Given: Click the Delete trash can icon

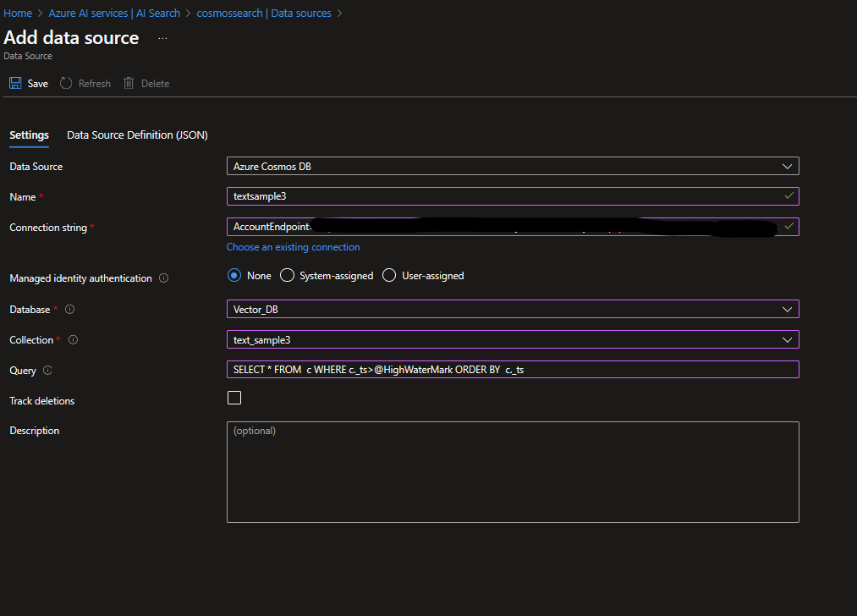Looking at the screenshot, I should point(129,83).
